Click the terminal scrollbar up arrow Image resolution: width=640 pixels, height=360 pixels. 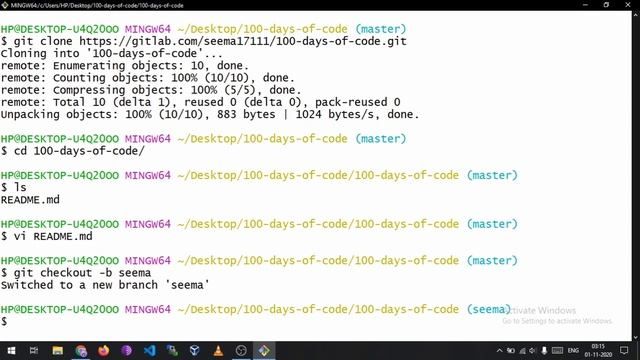tap(636, 15)
